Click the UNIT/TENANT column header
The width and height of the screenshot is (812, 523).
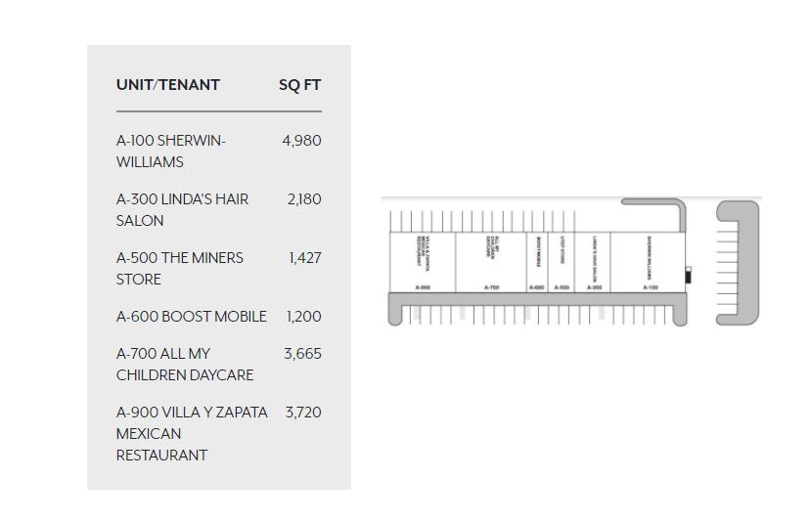point(167,85)
